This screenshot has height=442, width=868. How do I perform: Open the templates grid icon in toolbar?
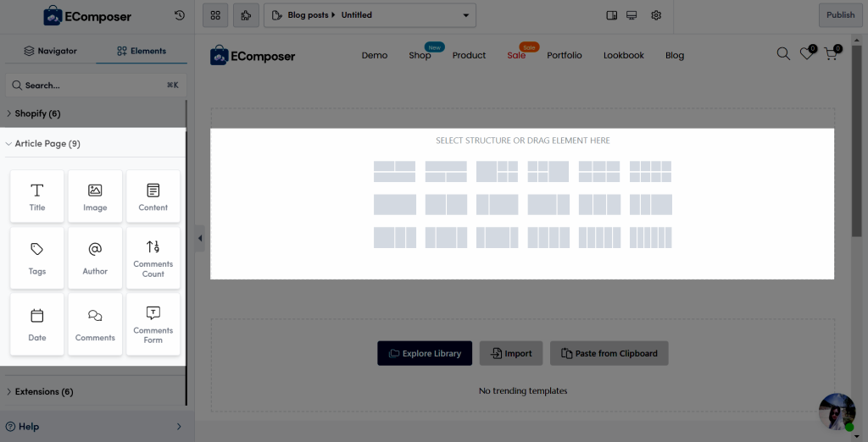point(215,15)
